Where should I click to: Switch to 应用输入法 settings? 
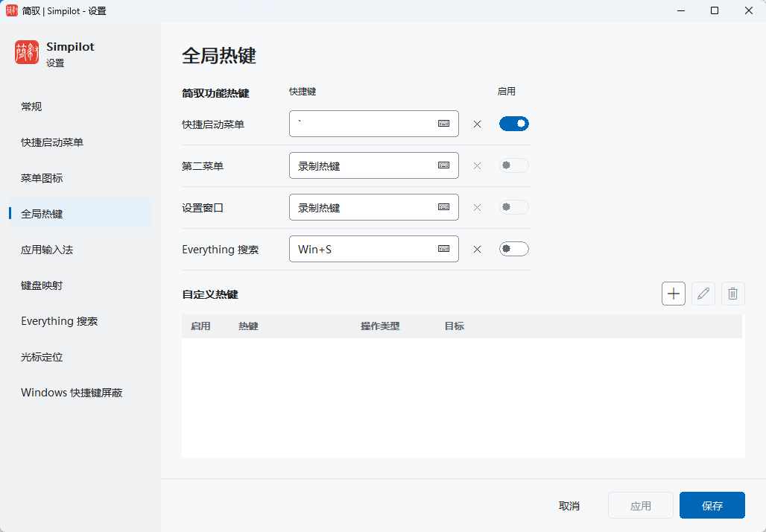(80, 250)
